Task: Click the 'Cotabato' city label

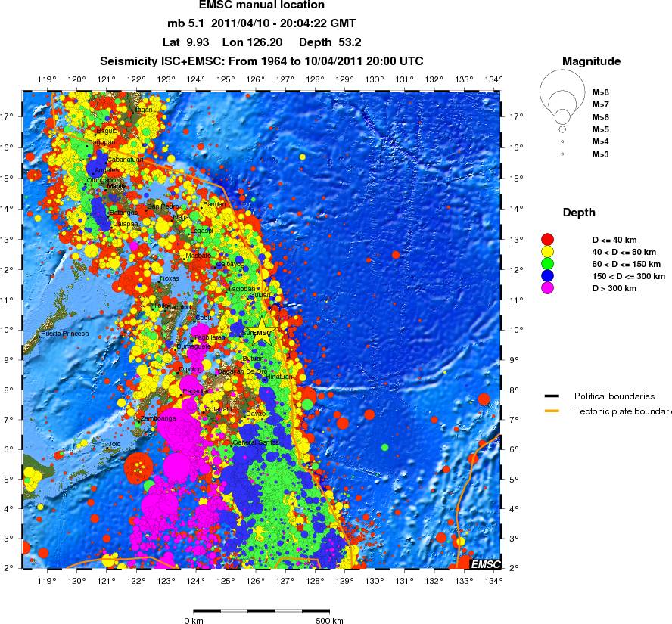Action: pos(218,409)
